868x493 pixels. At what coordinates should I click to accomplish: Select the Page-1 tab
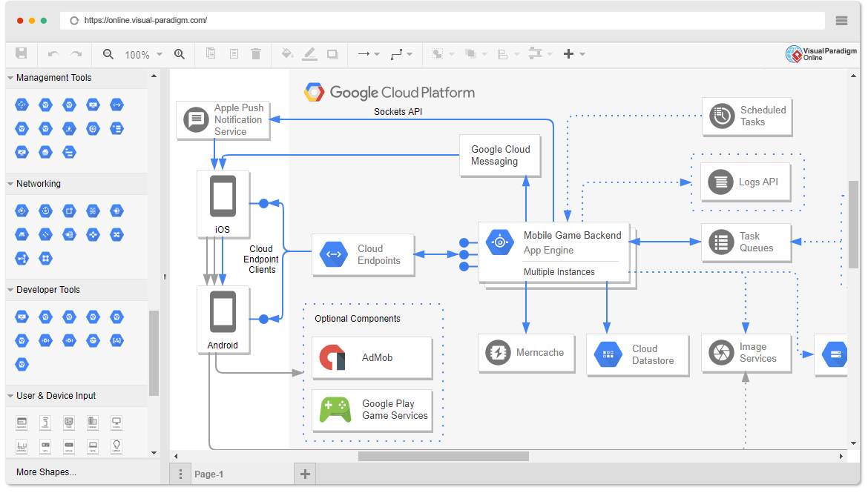[x=208, y=474]
